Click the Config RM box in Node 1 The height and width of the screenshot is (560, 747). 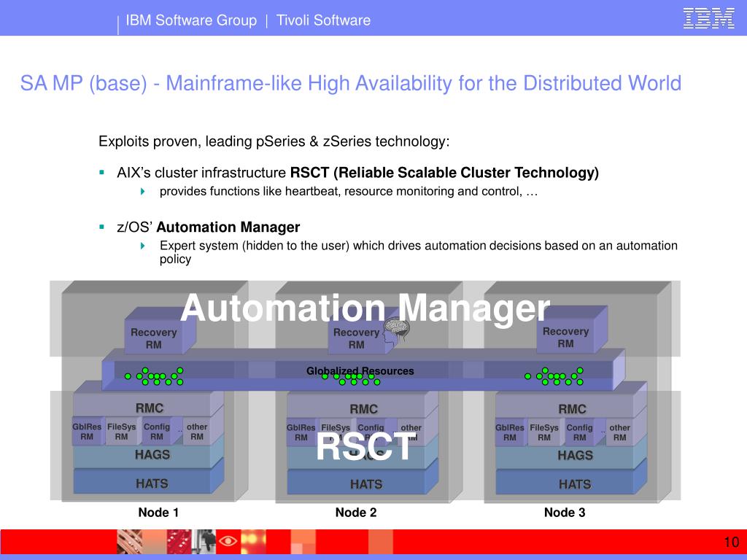coord(157,432)
